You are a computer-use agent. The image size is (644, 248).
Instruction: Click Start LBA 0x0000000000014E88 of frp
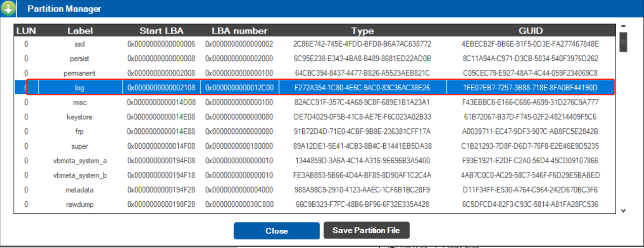click(162, 132)
